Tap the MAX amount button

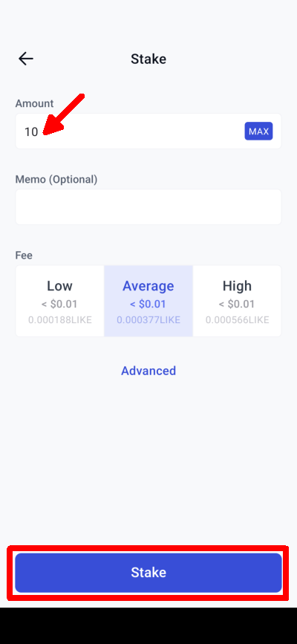click(259, 131)
